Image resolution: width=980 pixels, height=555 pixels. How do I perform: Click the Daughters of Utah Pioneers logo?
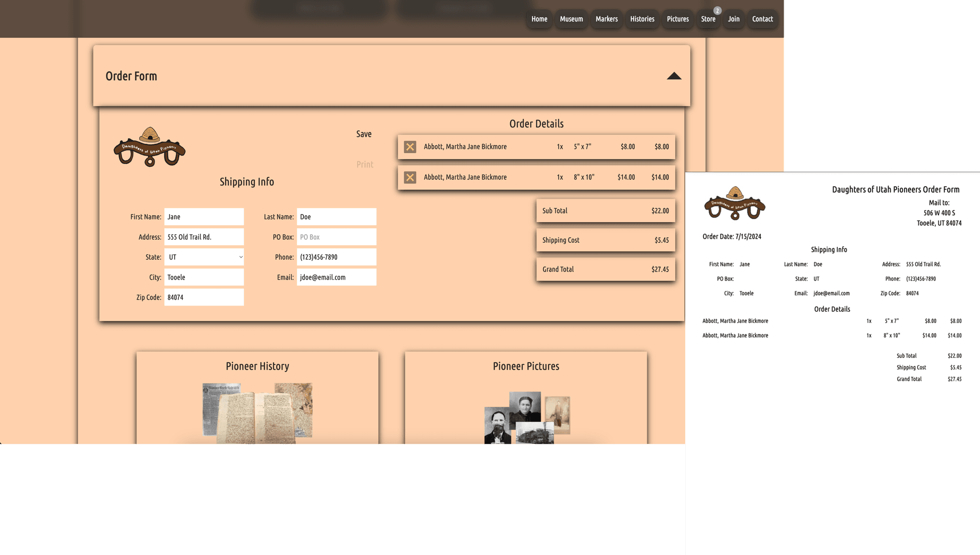pyautogui.click(x=149, y=147)
